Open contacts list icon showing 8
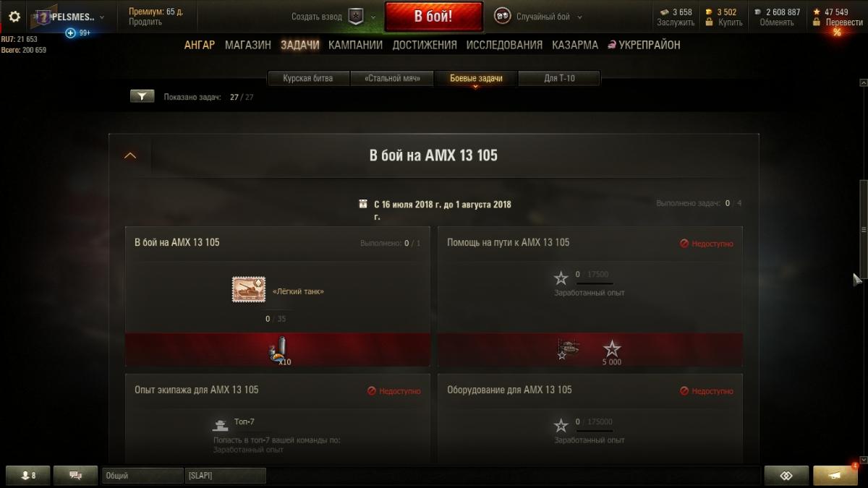 29,475
